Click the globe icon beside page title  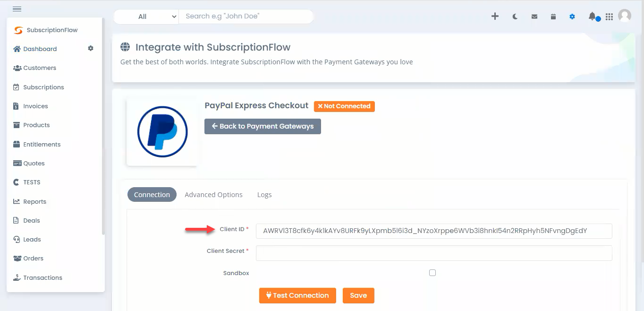click(125, 47)
